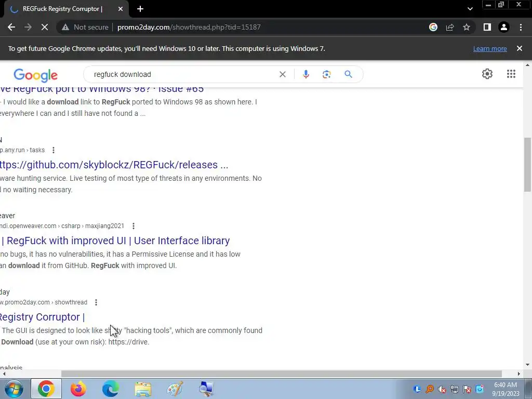Launch Microsoft Edge from the taskbar

coord(111,389)
